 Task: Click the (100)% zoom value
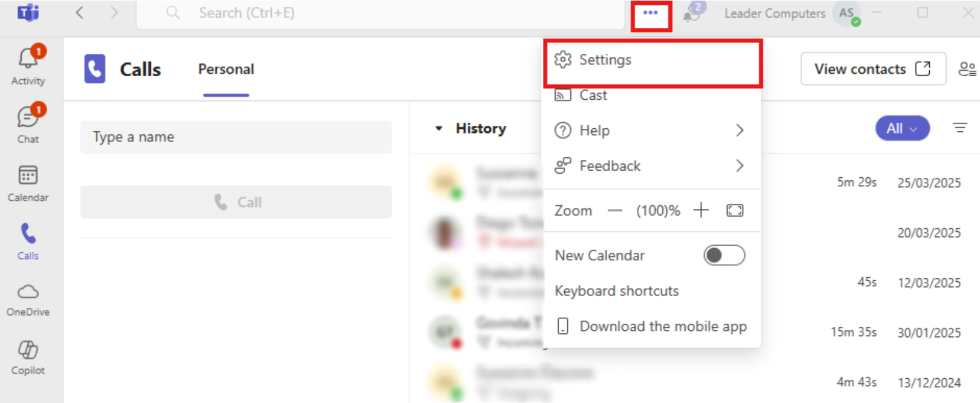click(658, 211)
